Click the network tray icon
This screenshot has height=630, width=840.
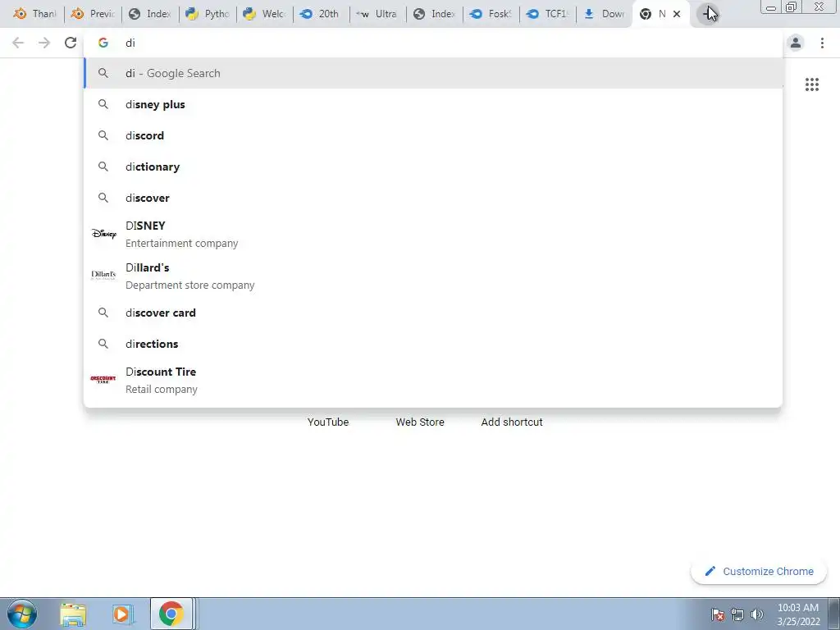737,614
